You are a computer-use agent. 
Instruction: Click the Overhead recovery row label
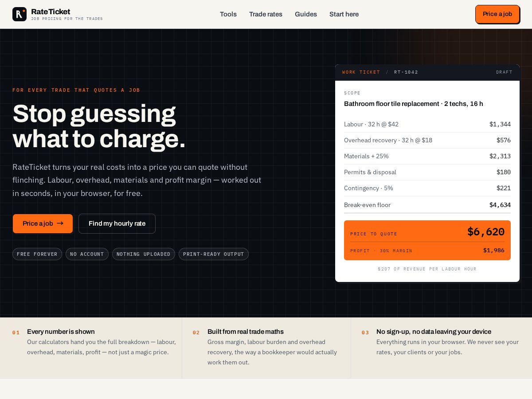pyautogui.click(x=388, y=140)
